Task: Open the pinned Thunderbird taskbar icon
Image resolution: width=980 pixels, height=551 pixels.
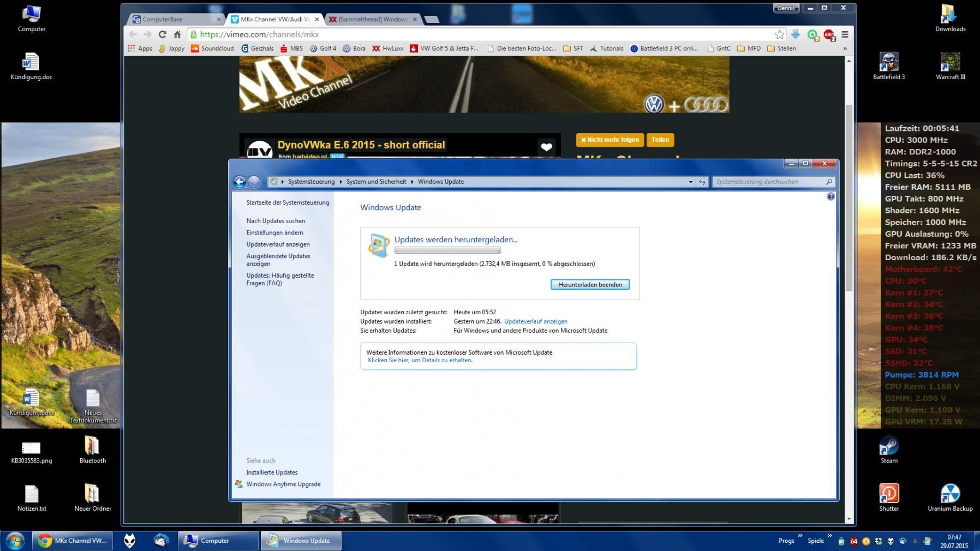Action: tap(161, 541)
